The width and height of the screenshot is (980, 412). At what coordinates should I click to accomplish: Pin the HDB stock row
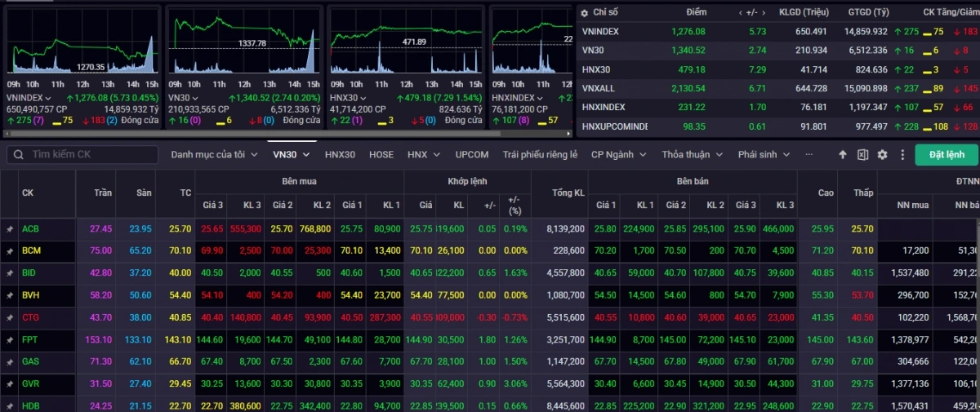tap(9, 405)
